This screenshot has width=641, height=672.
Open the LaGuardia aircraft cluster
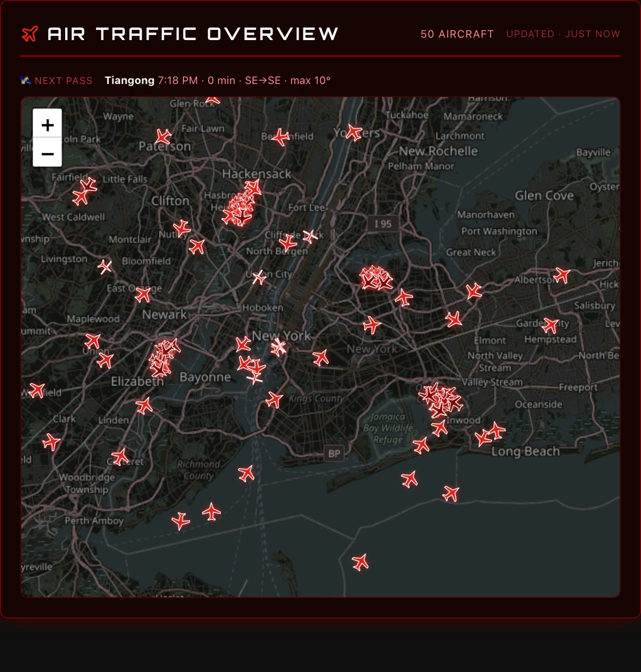[x=376, y=279]
